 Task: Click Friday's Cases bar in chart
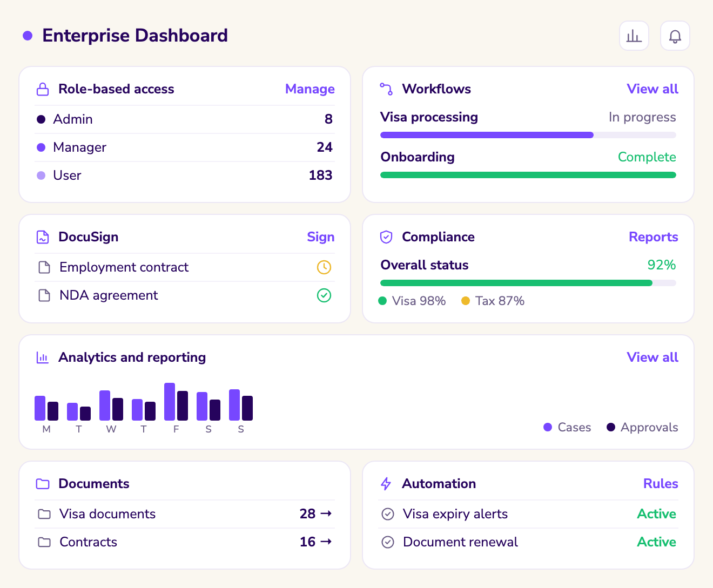[x=170, y=402]
